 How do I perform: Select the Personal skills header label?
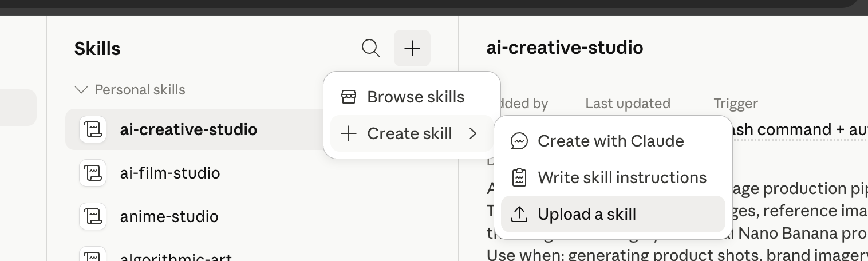click(x=140, y=90)
